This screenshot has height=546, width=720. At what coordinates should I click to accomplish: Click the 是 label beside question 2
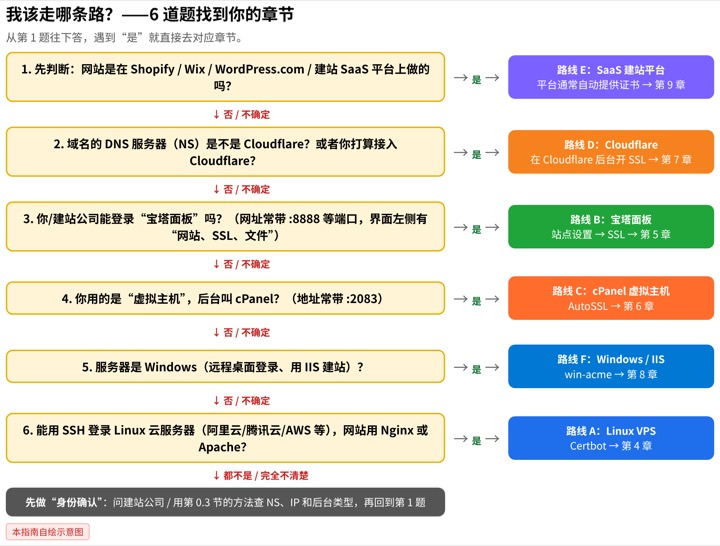point(477,154)
